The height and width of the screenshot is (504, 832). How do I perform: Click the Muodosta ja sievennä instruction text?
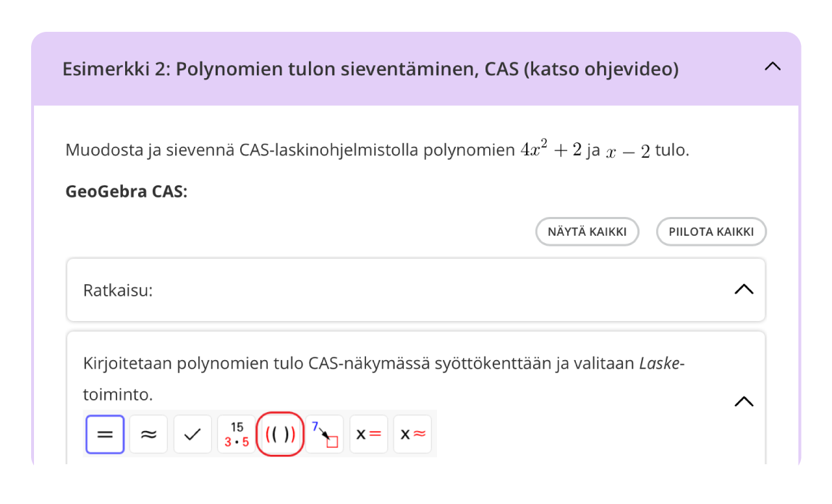coord(289,150)
